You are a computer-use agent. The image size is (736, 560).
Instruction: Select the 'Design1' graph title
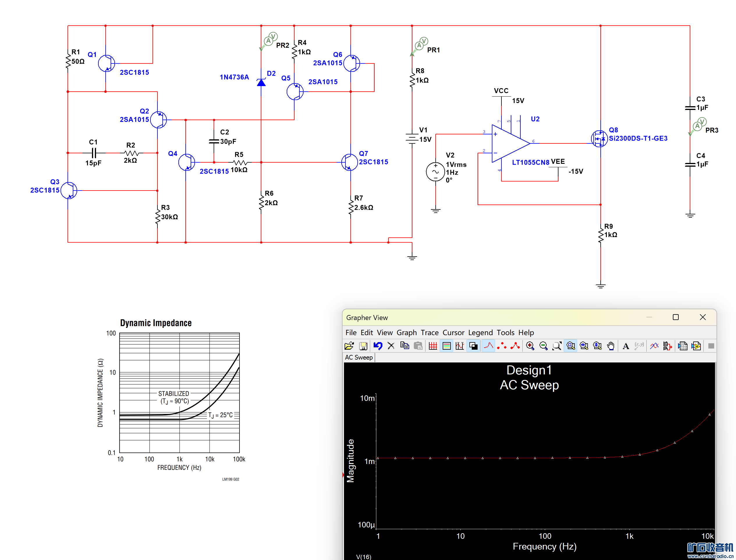[529, 370]
